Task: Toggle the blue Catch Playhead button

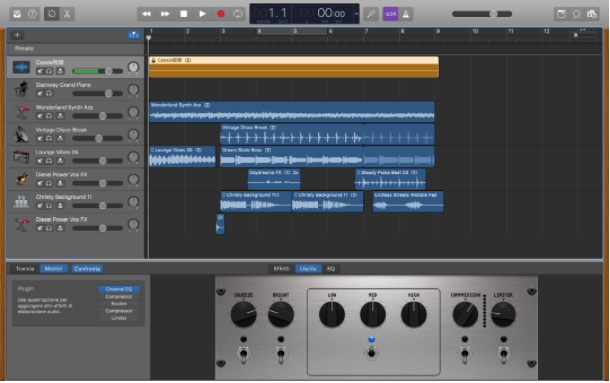Action: coord(133,35)
